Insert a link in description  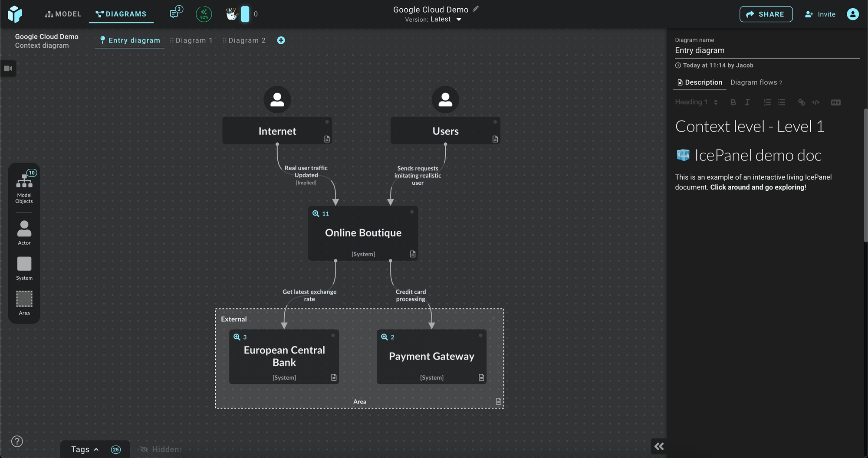pyautogui.click(x=802, y=102)
